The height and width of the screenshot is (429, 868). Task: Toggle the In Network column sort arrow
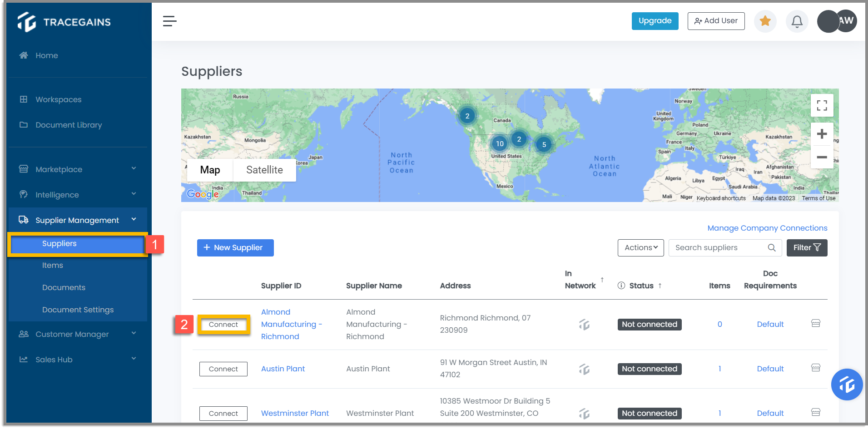602,280
